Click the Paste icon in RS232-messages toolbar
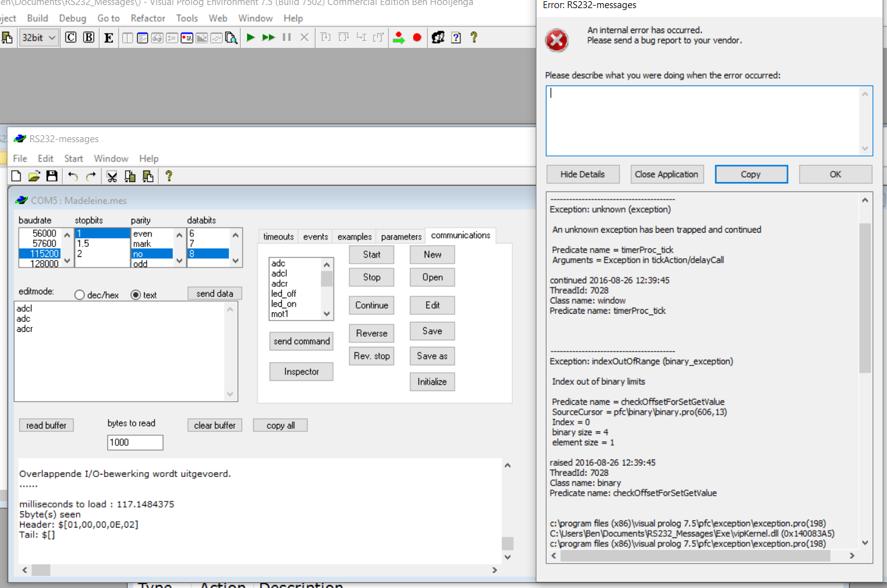Image resolution: width=887 pixels, height=588 pixels. 148,176
